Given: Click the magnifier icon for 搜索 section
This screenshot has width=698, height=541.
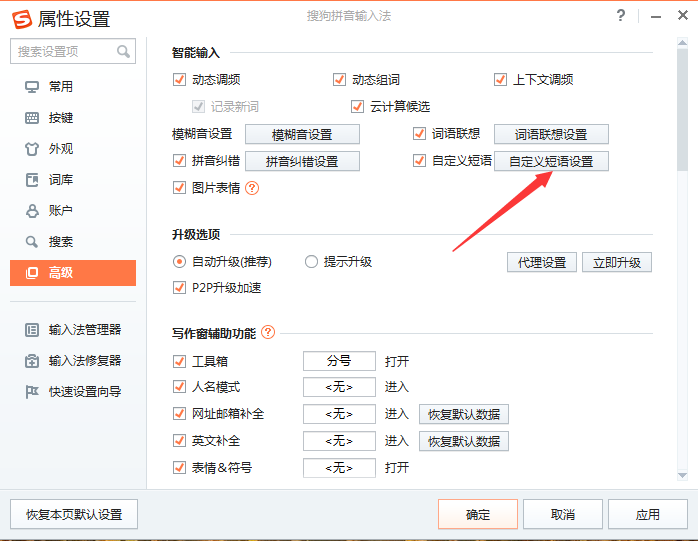Looking at the screenshot, I should pos(32,242).
